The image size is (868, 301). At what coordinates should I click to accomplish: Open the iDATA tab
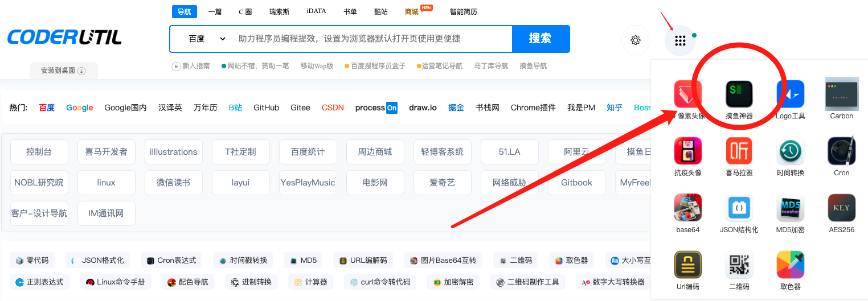pyautogui.click(x=316, y=11)
